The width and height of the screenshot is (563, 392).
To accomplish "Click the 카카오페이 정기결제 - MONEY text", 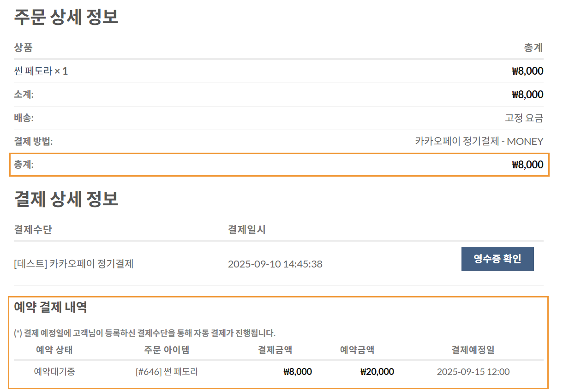I will pos(479,142).
